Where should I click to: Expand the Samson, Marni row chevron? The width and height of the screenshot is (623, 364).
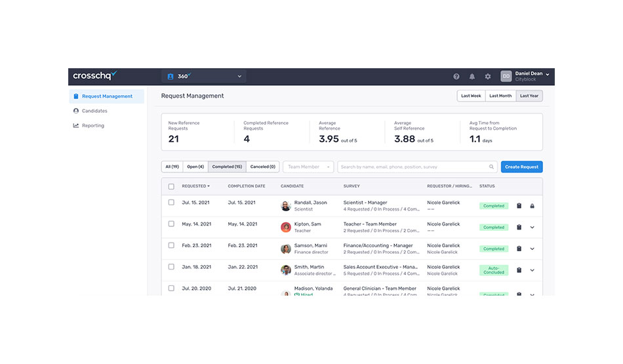point(532,249)
